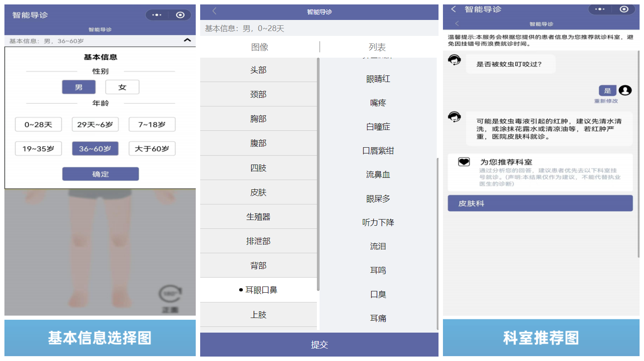Select body part 颈部
This screenshot has width=644, height=361.
tap(258, 94)
